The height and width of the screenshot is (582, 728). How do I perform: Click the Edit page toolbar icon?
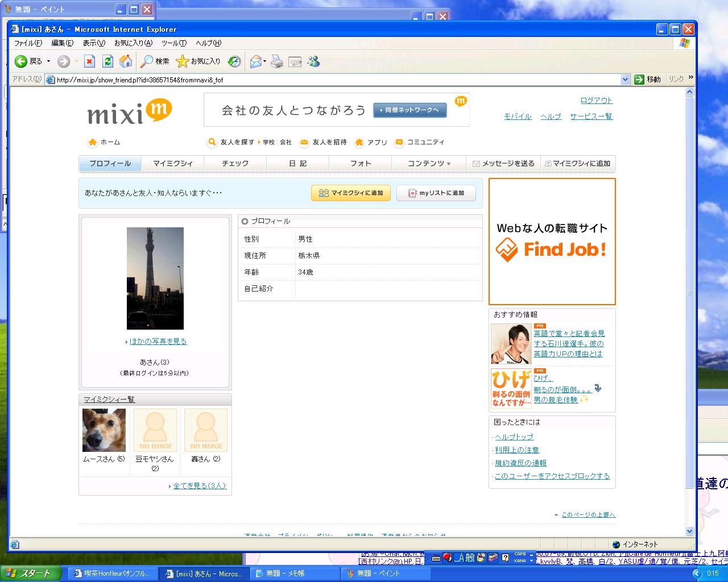[x=295, y=62]
